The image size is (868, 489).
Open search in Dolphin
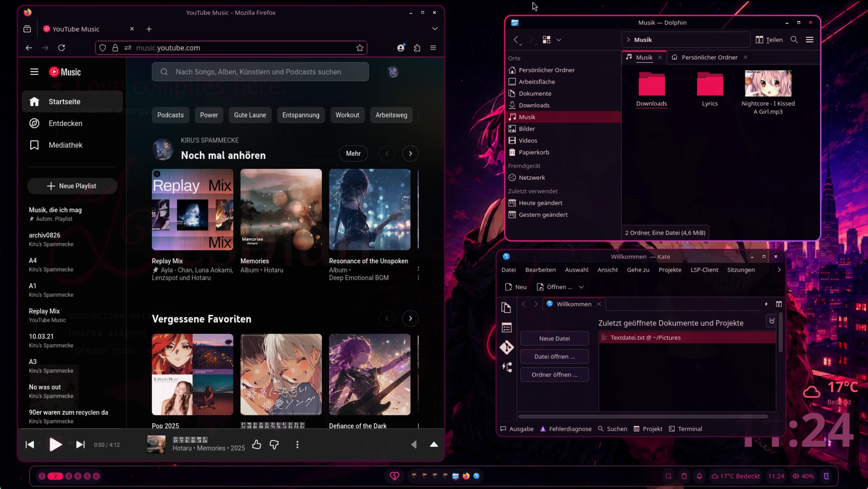[x=794, y=40]
